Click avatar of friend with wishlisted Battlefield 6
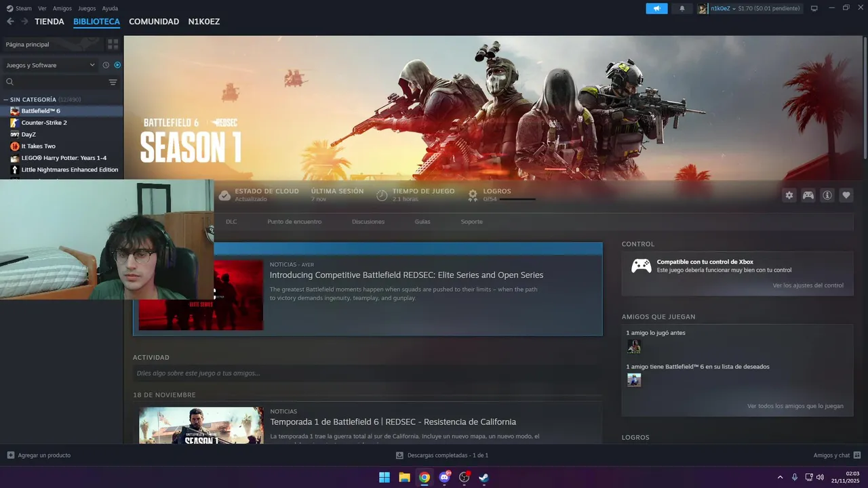The image size is (868, 488). coord(634,380)
